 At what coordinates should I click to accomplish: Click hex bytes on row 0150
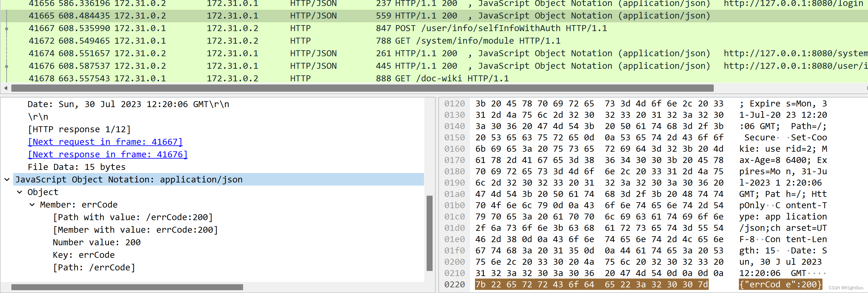click(x=599, y=138)
